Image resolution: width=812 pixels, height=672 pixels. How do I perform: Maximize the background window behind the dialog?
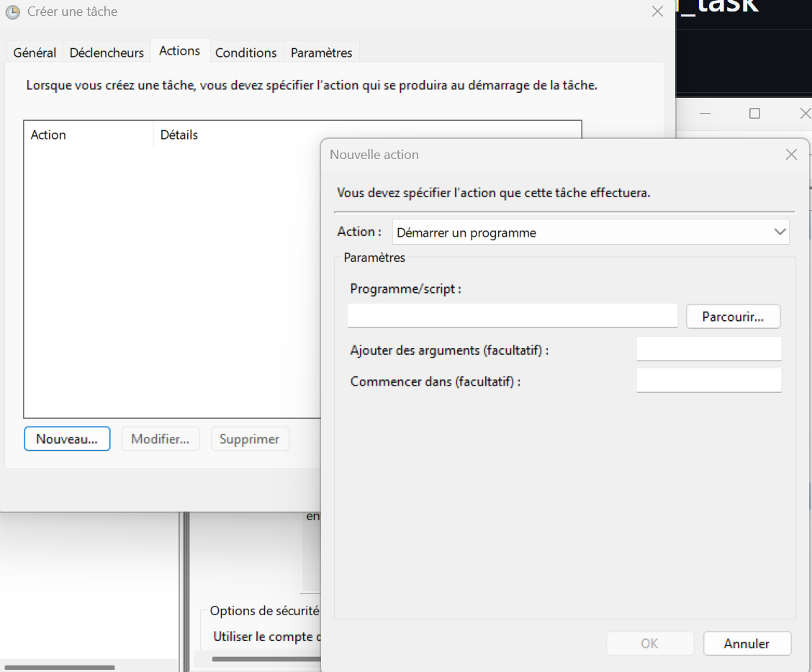coord(754,113)
